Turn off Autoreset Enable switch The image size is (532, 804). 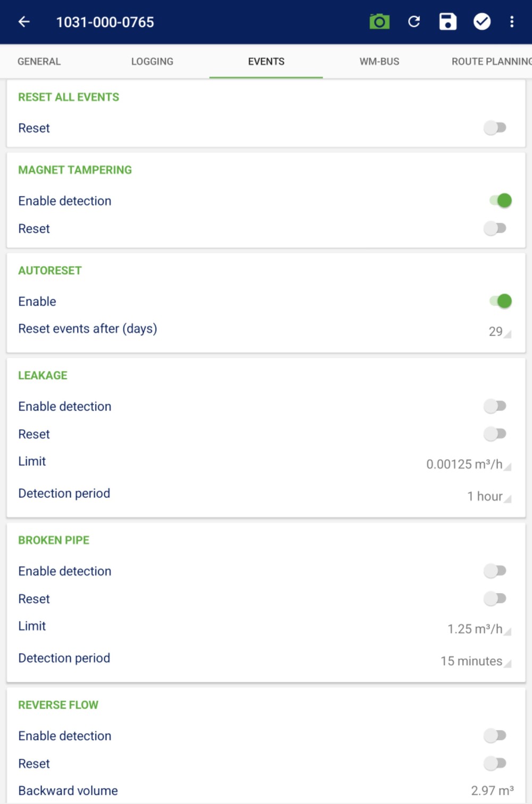[501, 301]
